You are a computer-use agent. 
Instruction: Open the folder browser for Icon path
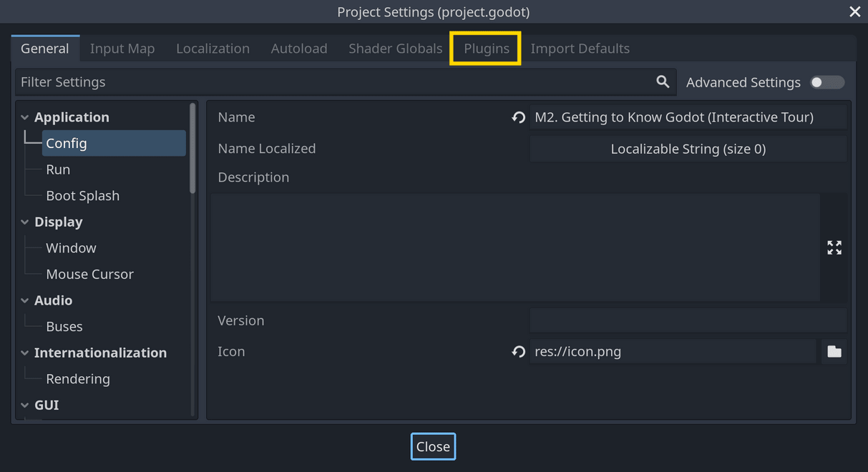point(834,352)
